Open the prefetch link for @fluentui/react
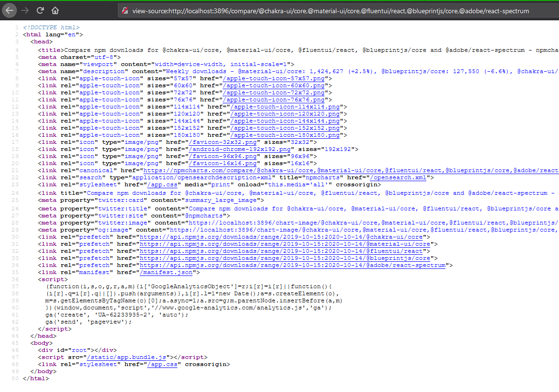559x392 pixels. tap(281, 251)
